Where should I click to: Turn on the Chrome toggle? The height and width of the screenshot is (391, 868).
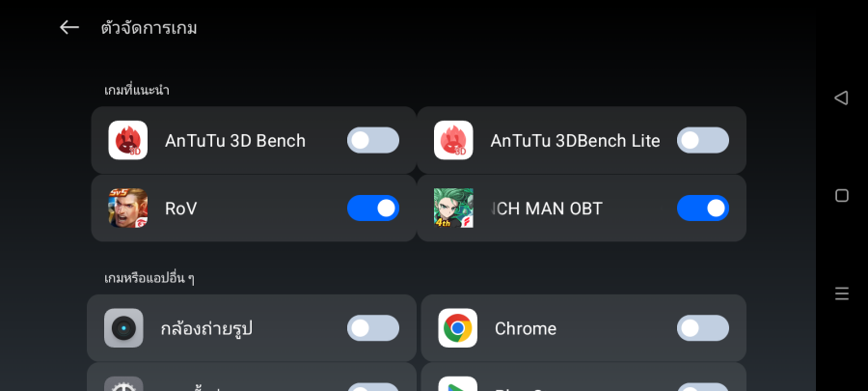(703, 328)
